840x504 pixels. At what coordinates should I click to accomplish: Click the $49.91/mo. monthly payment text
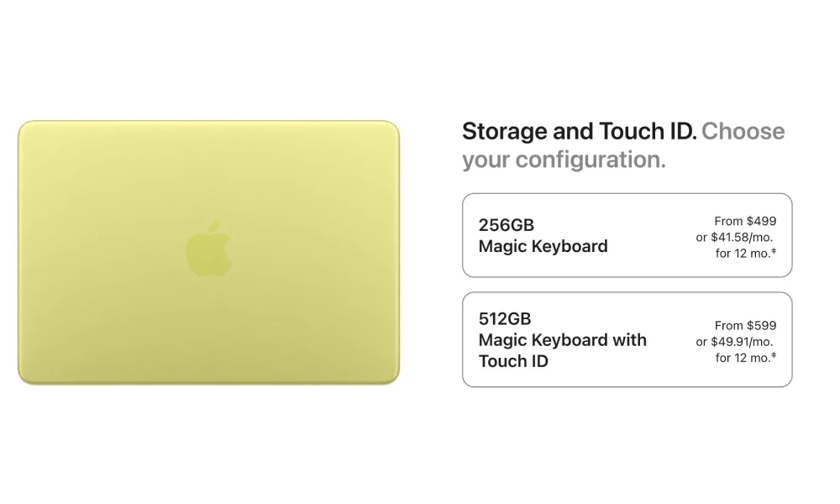click(x=742, y=342)
